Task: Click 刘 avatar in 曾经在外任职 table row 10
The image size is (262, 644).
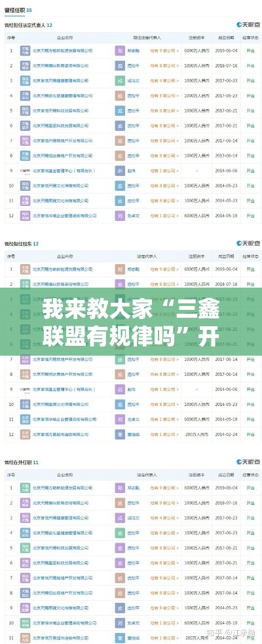Action: (x=119, y=623)
